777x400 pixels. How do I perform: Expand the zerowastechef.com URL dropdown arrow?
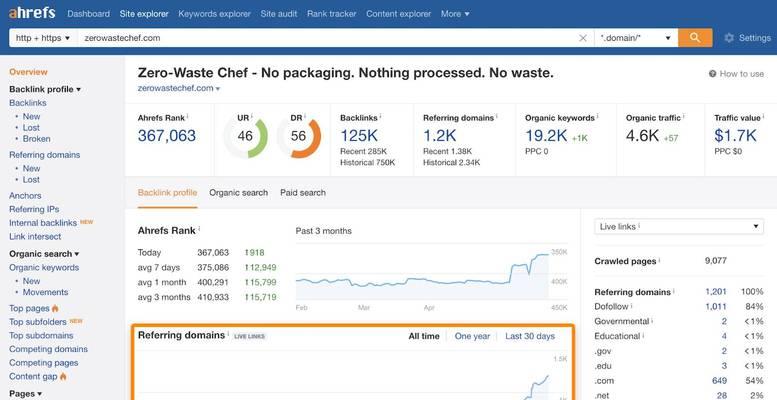pos(218,89)
